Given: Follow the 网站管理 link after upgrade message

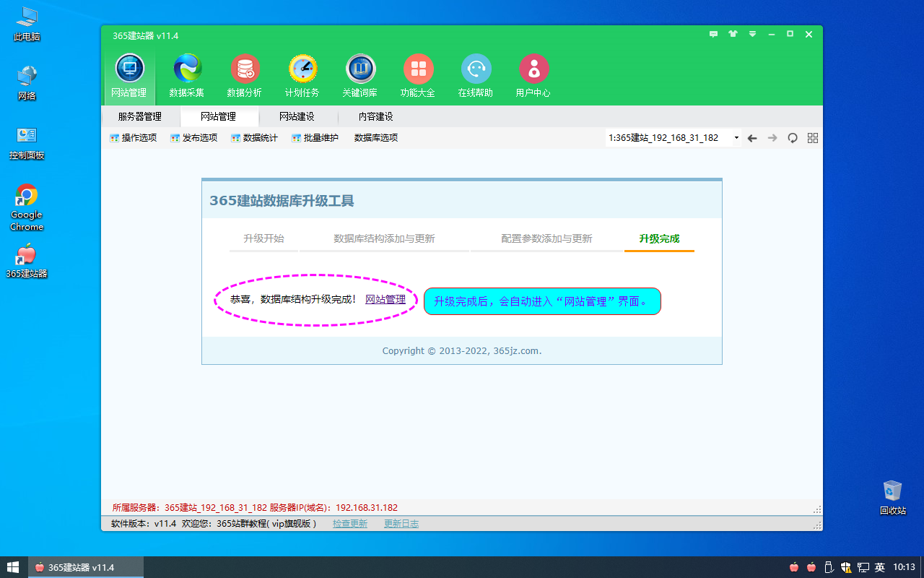Looking at the screenshot, I should 385,300.
